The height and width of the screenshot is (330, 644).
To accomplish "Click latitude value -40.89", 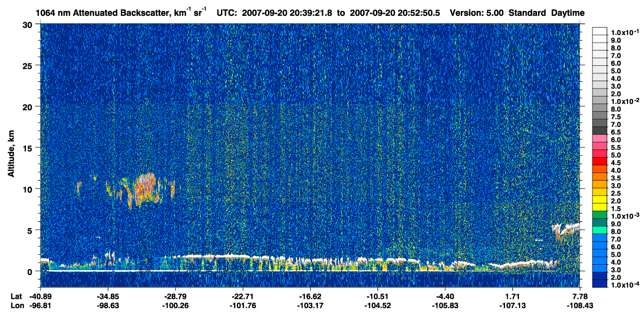I will [x=40, y=296].
